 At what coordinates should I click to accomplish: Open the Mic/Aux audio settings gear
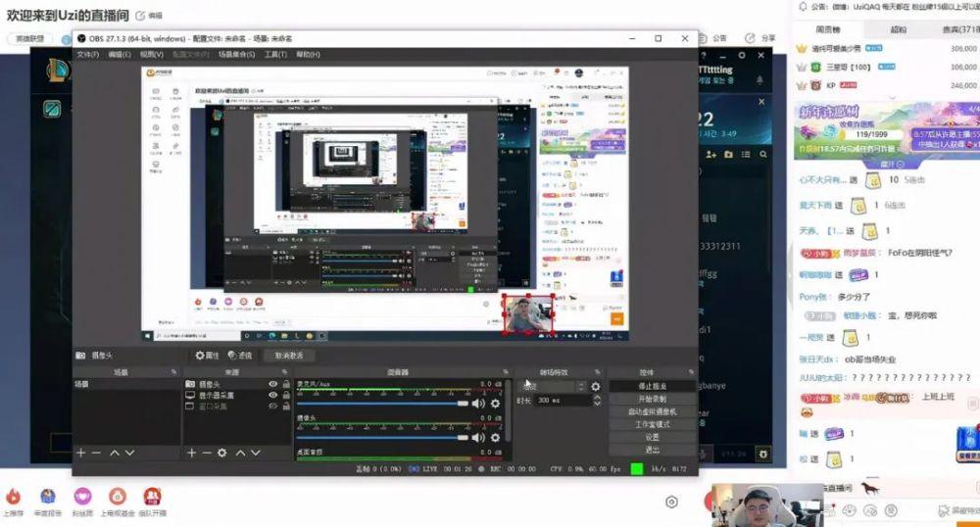[495, 404]
